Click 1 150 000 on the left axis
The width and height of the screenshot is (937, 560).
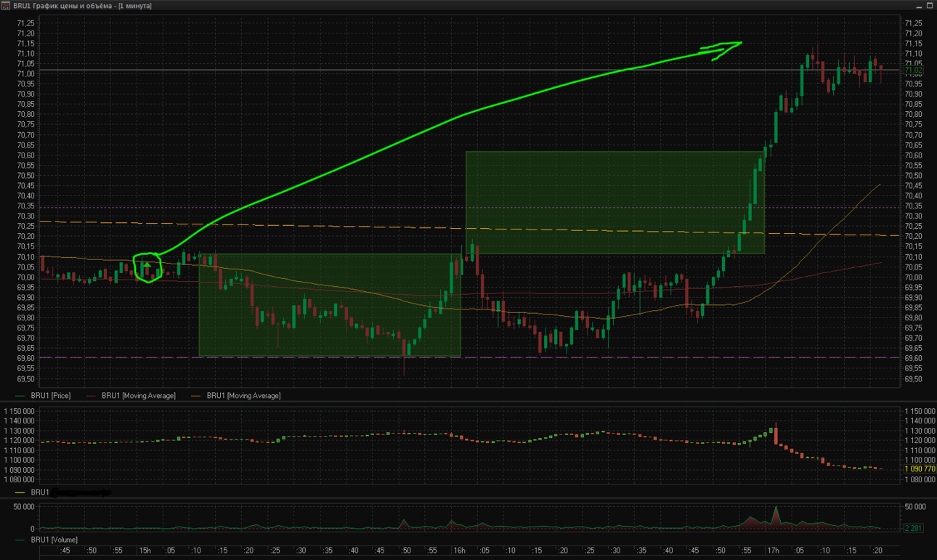[x=20, y=411]
